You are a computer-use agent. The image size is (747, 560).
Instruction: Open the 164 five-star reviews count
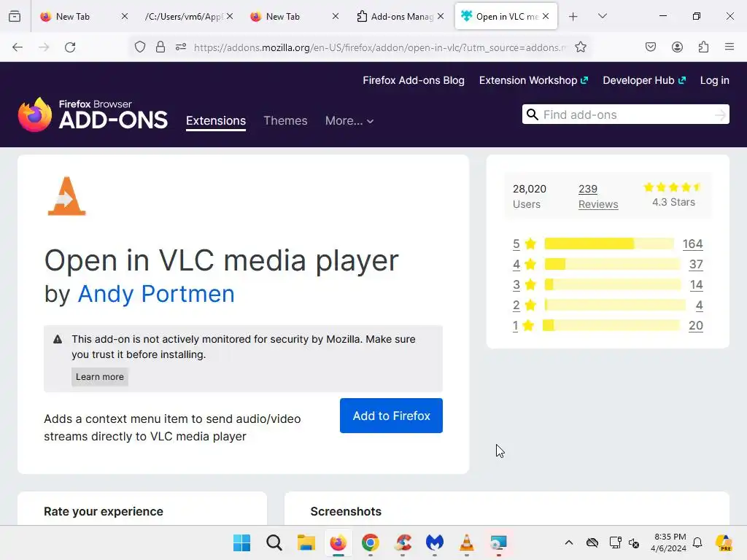(x=693, y=244)
